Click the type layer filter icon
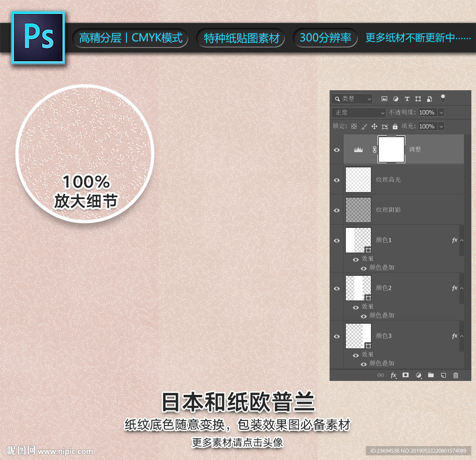This screenshot has width=476, height=460. click(407, 99)
